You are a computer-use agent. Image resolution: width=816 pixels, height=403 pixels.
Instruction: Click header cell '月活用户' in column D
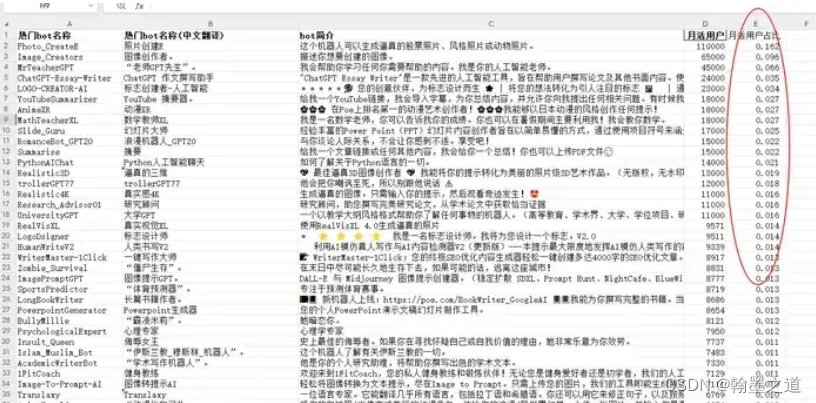pyautogui.click(x=705, y=35)
